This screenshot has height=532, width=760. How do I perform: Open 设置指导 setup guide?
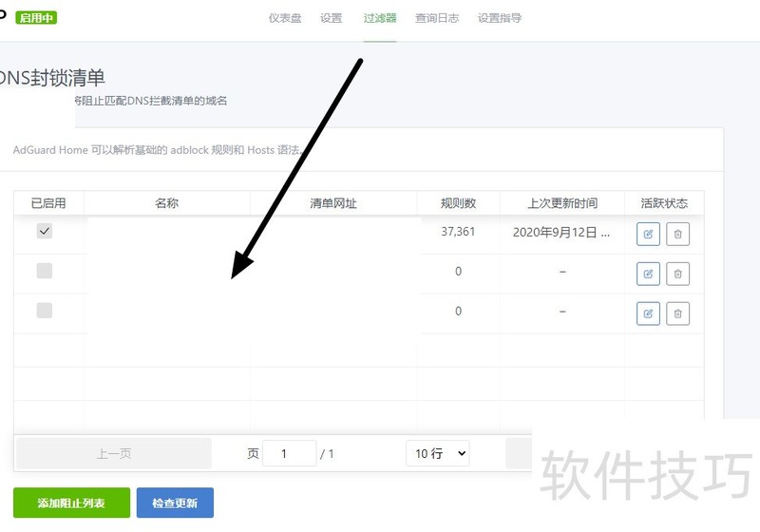click(500, 18)
